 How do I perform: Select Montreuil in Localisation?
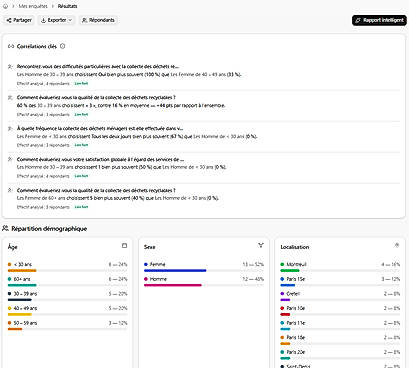(x=340, y=267)
